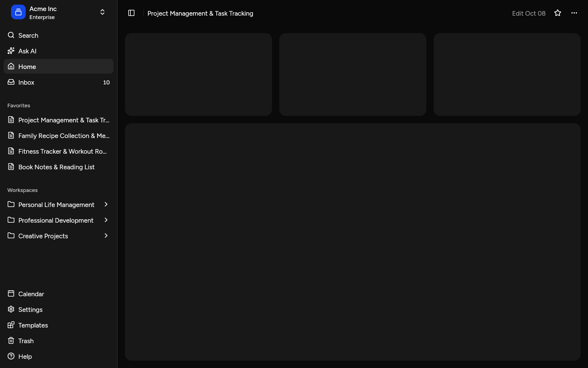Click the Templates blocks icon
The width and height of the screenshot is (588, 368).
[11, 325]
